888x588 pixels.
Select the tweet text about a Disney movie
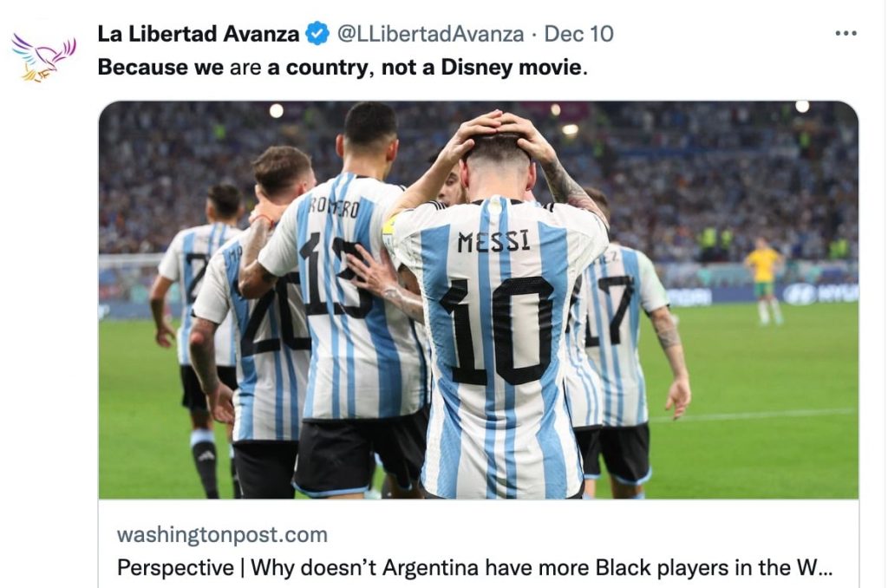click(x=343, y=67)
